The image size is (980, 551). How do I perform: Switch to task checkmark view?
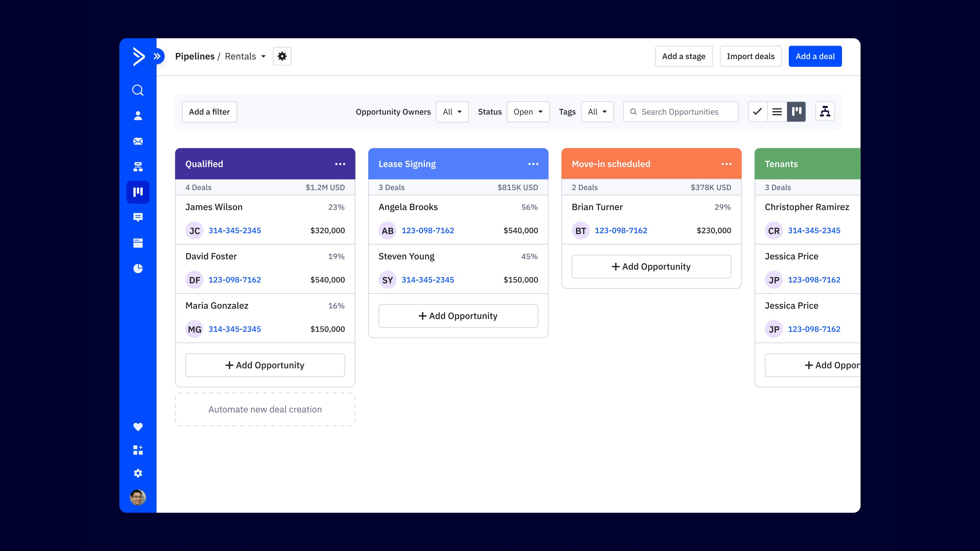point(757,111)
